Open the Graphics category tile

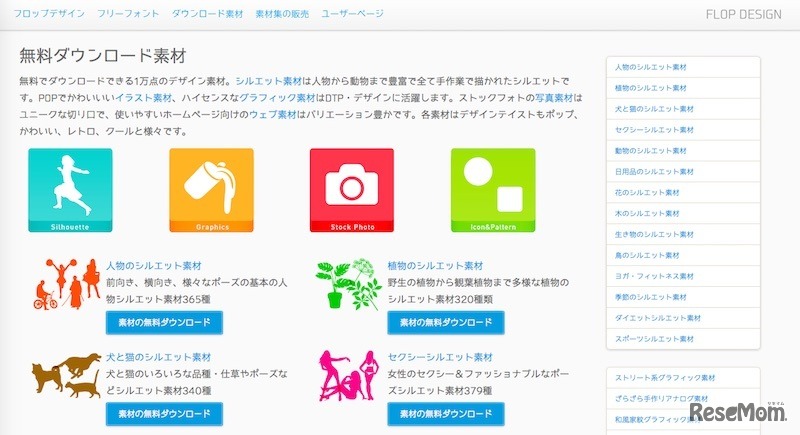[211, 190]
